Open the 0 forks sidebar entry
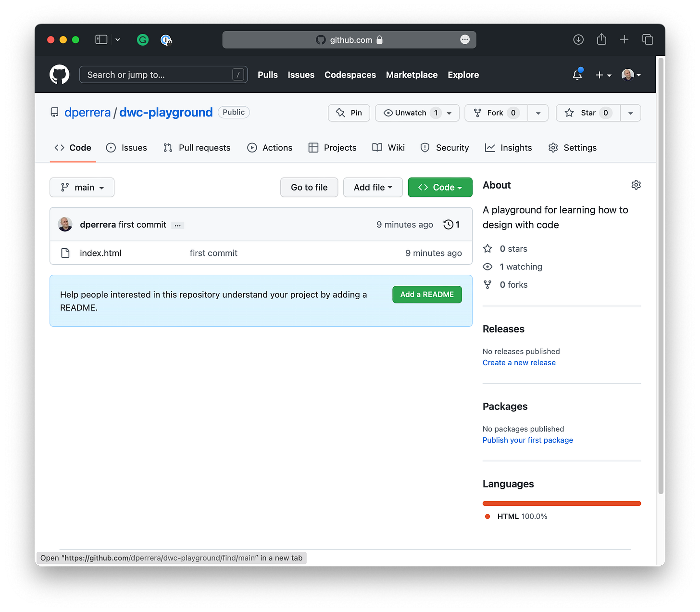 (x=505, y=285)
